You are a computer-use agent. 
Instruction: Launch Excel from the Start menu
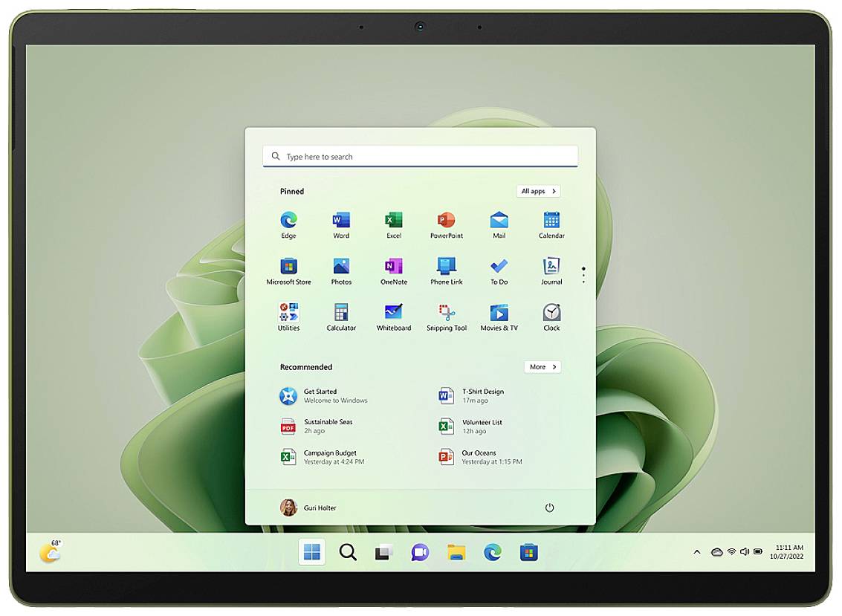(x=393, y=221)
